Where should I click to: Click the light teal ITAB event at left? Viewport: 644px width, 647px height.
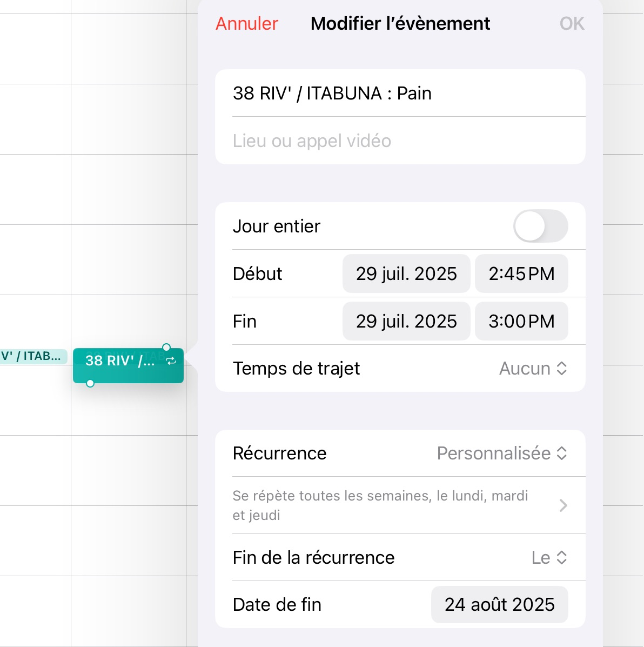point(32,356)
